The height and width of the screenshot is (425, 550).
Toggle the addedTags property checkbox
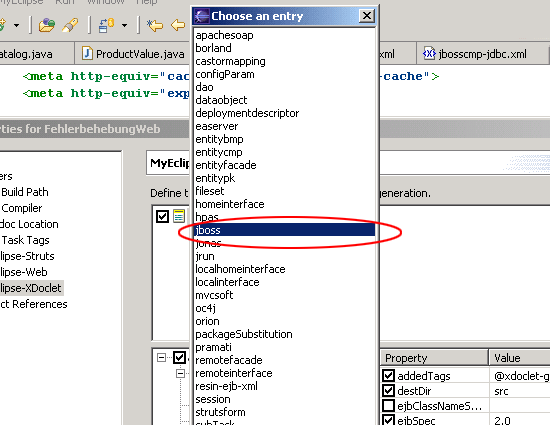[388, 376]
